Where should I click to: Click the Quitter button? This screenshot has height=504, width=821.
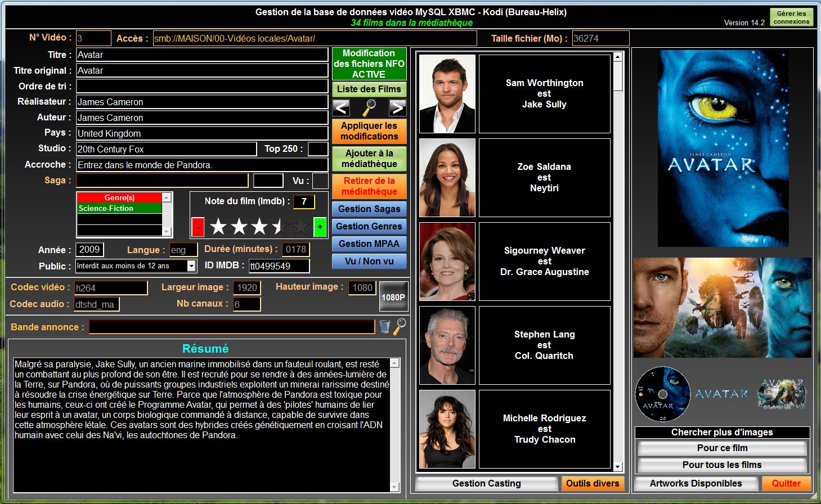coord(786,483)
